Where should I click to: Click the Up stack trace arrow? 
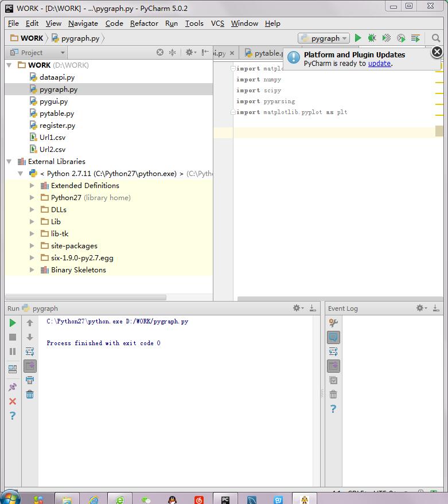coord(30,323)
